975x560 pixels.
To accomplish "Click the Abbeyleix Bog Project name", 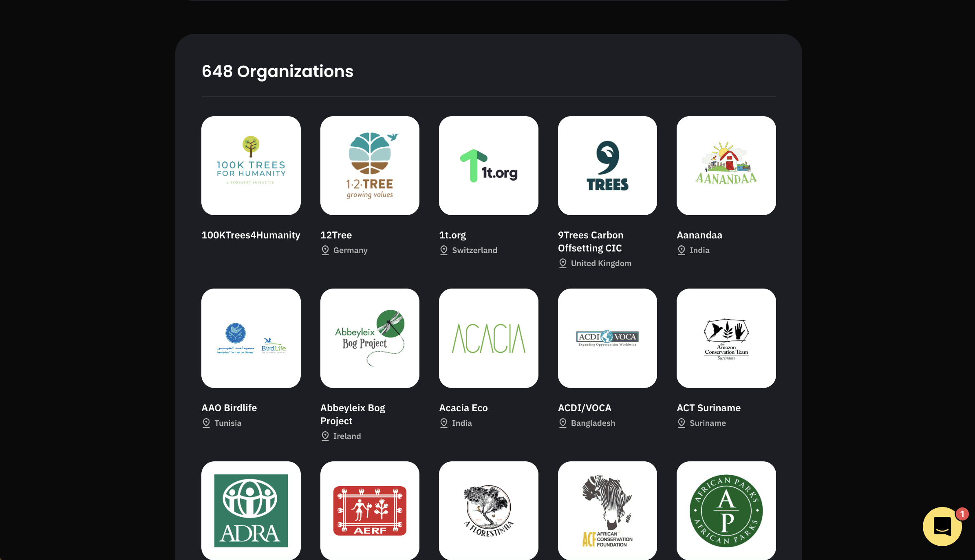I will point(353,414).
